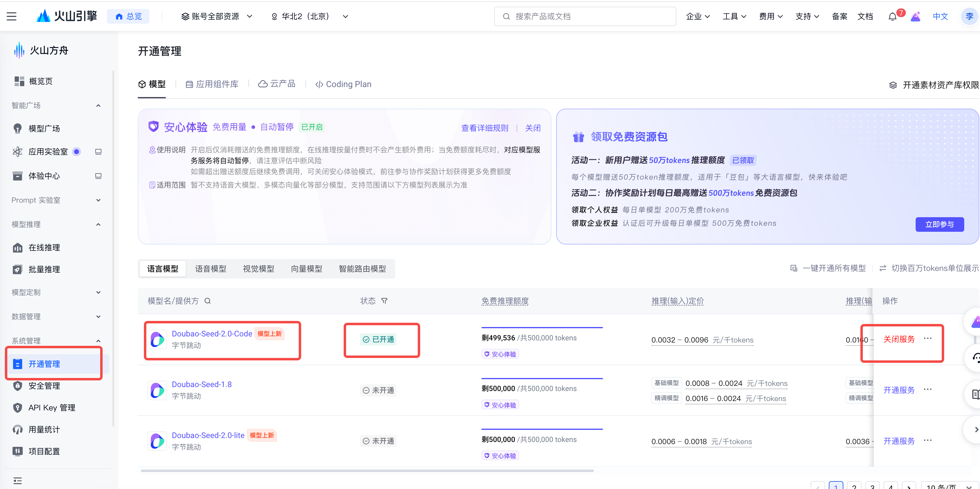Collapse the 模型推理 section chevron
The image size is (980, 489).
[99, 224]
